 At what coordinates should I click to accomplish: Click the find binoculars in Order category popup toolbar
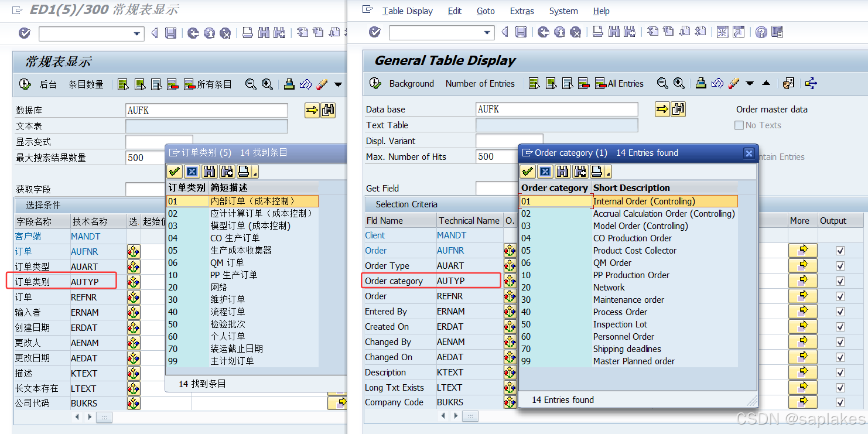pos(562,171)
